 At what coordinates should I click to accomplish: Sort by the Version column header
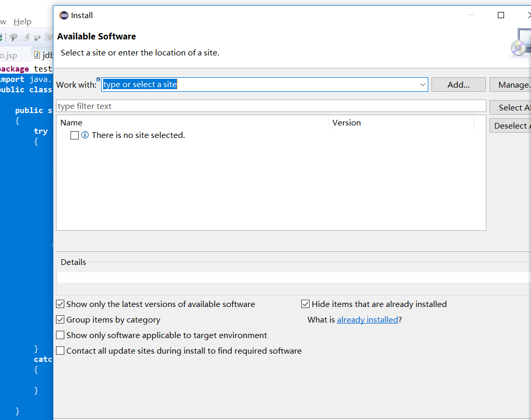402,122
